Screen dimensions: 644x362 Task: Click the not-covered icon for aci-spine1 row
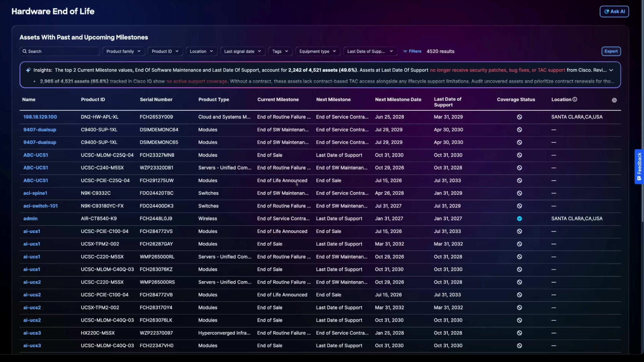pyautogui.click(x=519, y=193)
